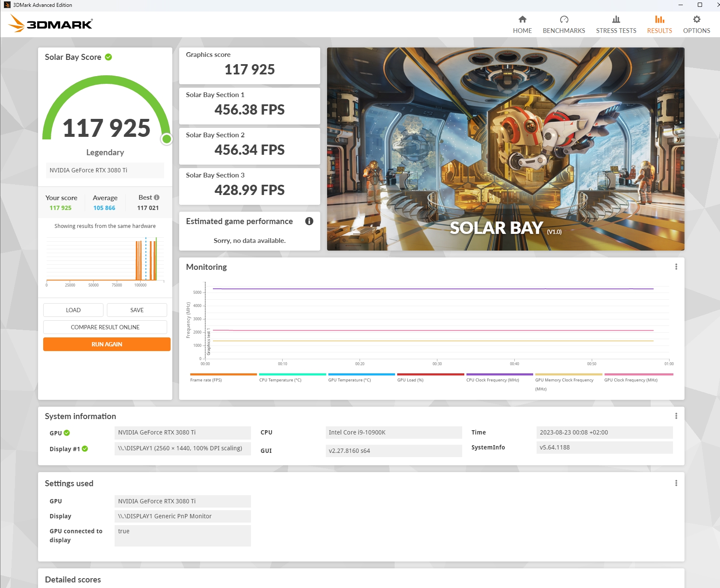Click Estimated game performance info icon

[309, 221]
